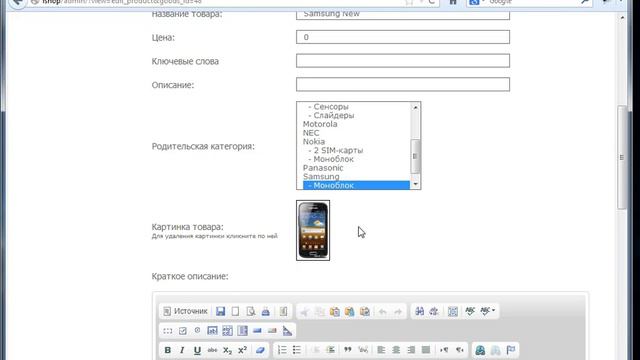
Task: Click the Paste clipboard icon
Action: click(335, 311)
